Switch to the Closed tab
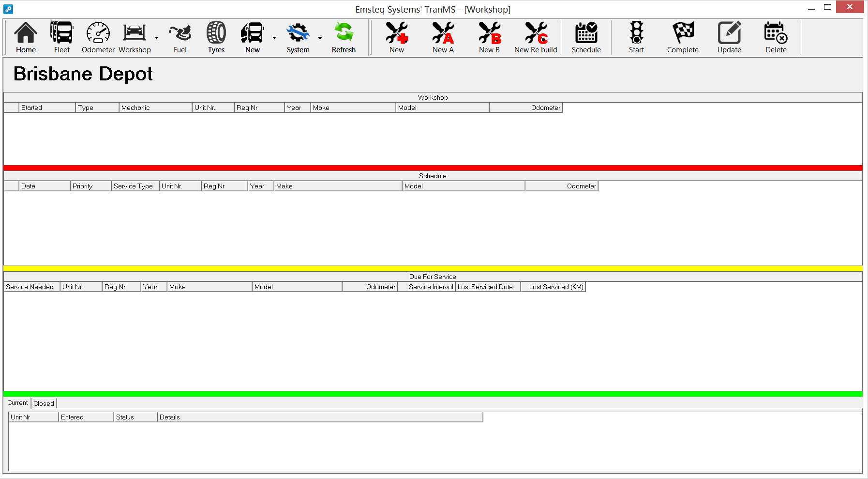The height and width of the screenshot is (479, 868). click(44, 403)
